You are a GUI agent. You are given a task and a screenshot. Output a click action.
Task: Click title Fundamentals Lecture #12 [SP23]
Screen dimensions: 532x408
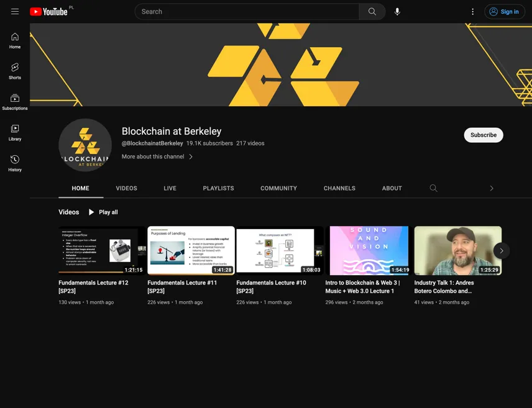[x=93, y=286]
